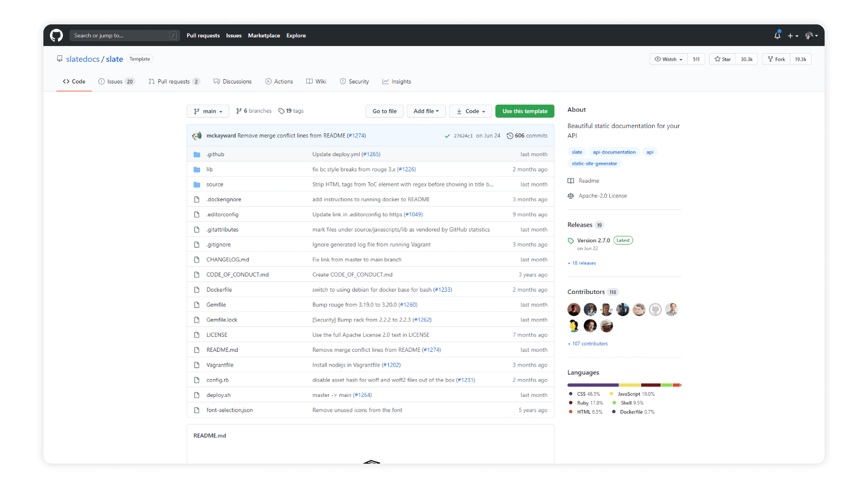Screen dimensions: 868x488
Task: Switch to the Code tab
Action: pos(74,81)
